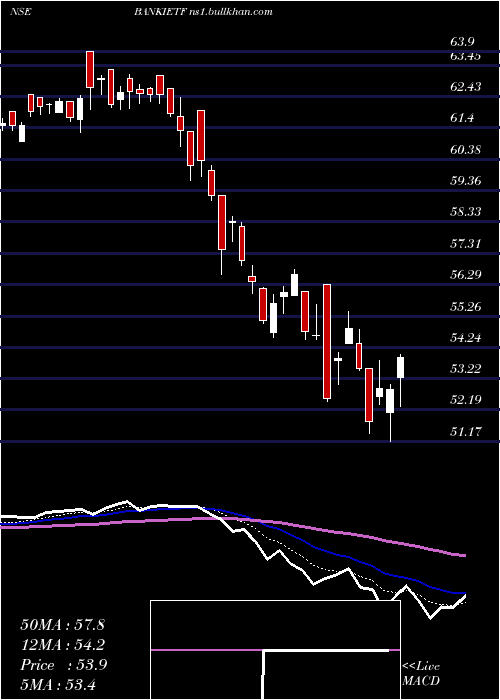Click the NSE exchange label
Viewport: 500px width, 700px height.
click(x=20, y=12)
